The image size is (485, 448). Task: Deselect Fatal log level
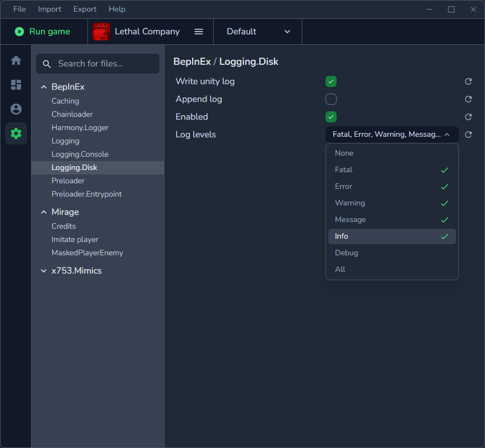(392, 170)
